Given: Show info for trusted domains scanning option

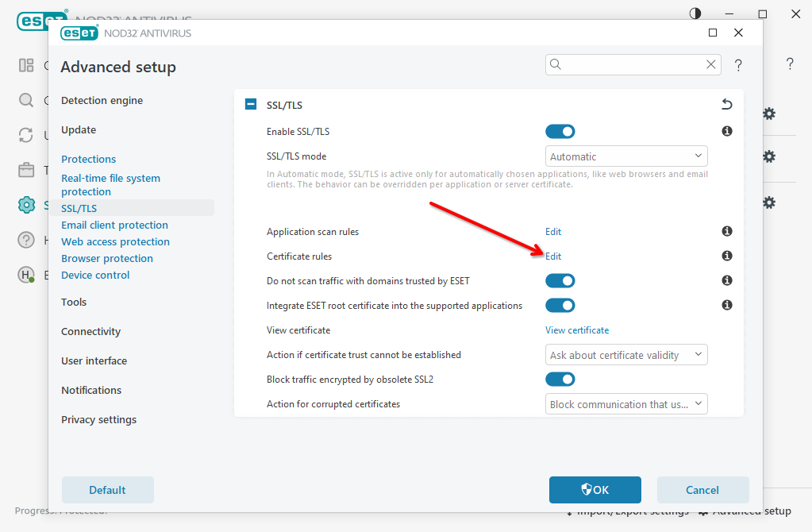Looking at the screenshot, I should point(727,280).
